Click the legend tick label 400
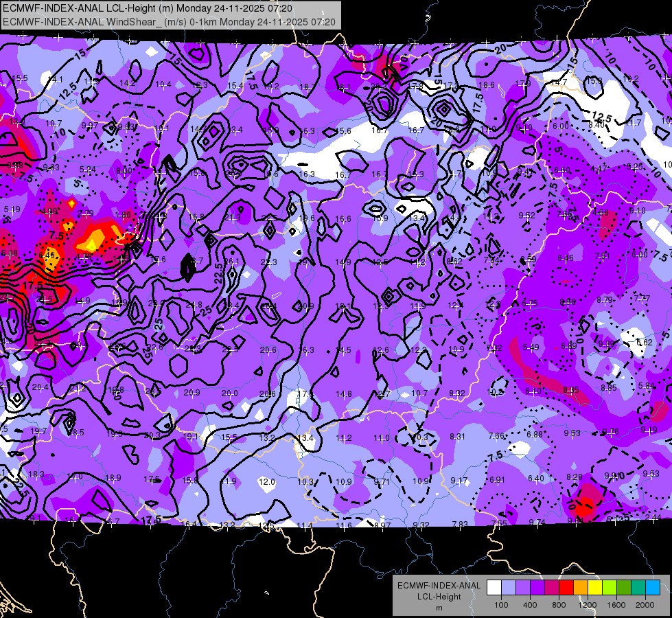Screen dimensions: 672x618 click(530, 605)
